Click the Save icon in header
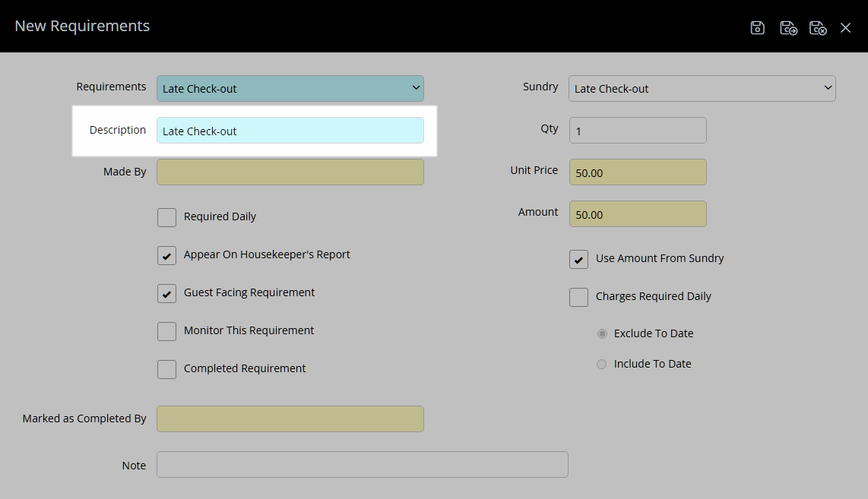868x499 pixels. [x=757, y=27]
